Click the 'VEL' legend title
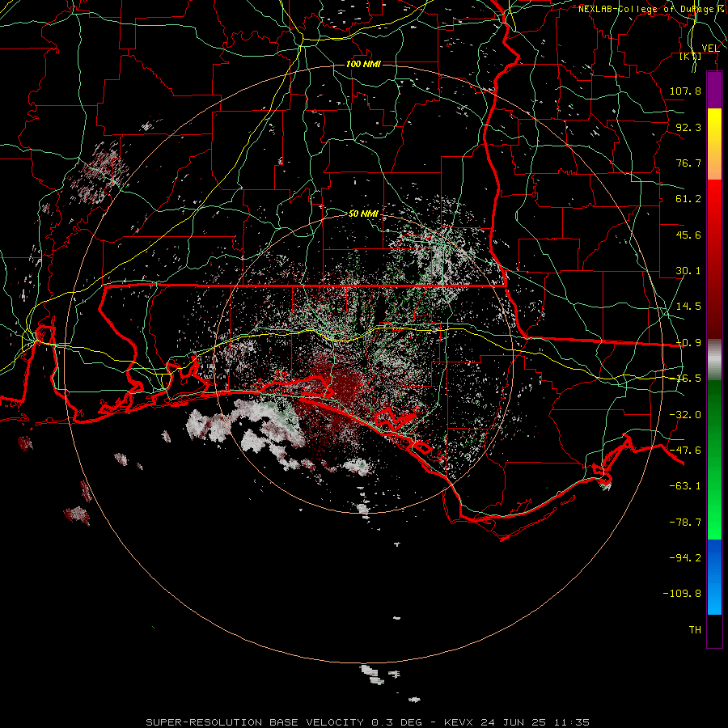Screen dimensions: 728x728 click(710, 49)
